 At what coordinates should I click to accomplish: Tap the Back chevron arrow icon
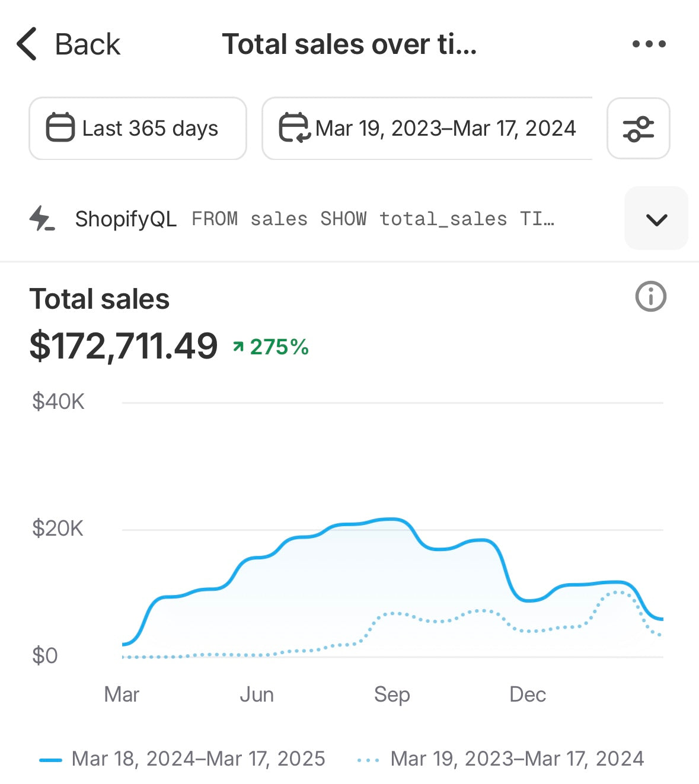27,44
